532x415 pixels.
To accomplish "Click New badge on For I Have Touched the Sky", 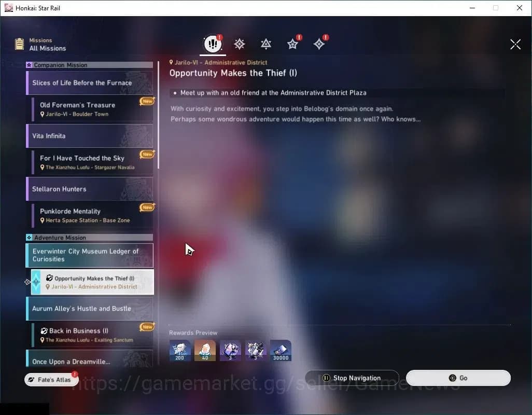I will (147, 155).
